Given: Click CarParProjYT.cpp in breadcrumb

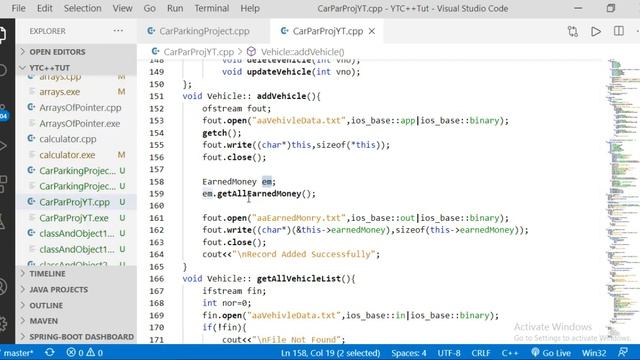Looking at the screenshot, I should (x=198, y=52).
